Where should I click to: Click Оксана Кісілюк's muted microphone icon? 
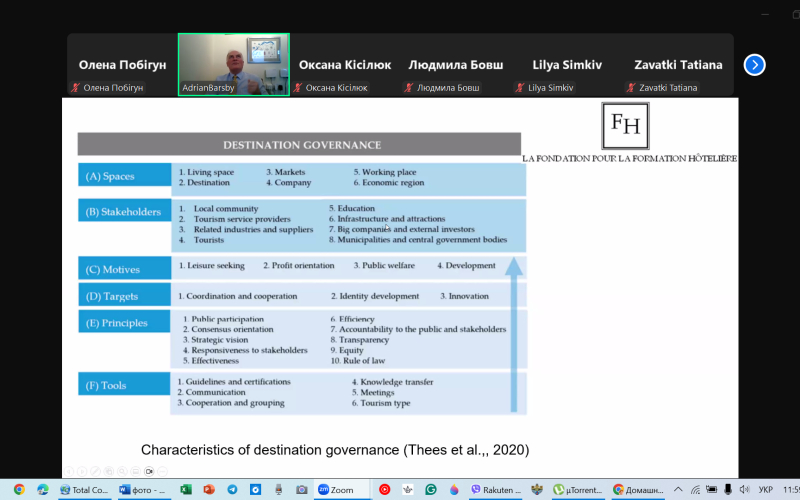(298, 88)
